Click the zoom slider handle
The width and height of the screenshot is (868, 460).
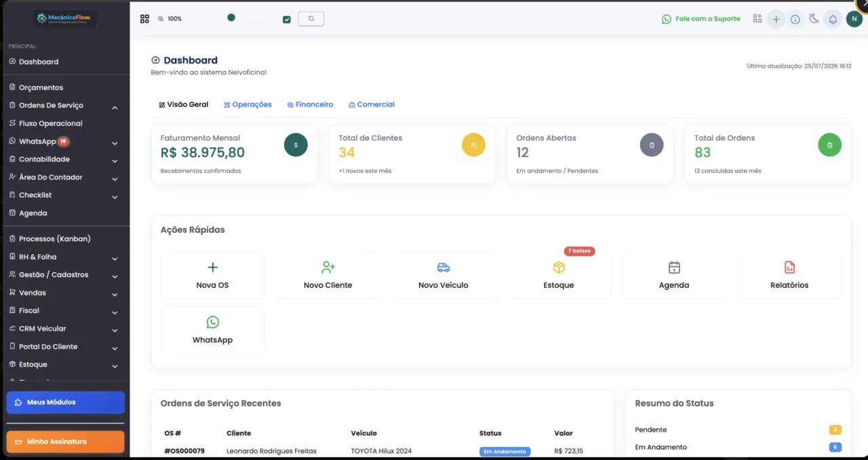point(231,18)
